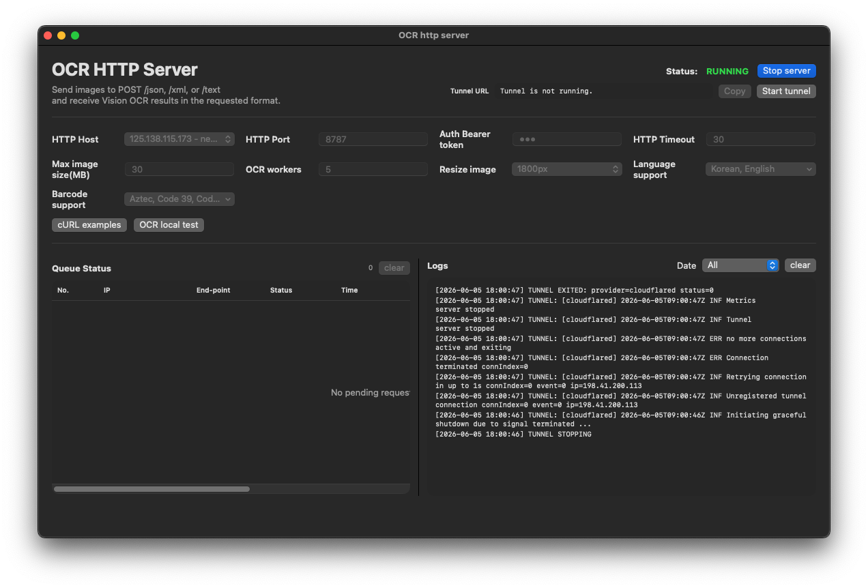The height and width of the screenshot is (588, 868).
Task: Select the OCR workers field
Action: [x=373, y=169]
